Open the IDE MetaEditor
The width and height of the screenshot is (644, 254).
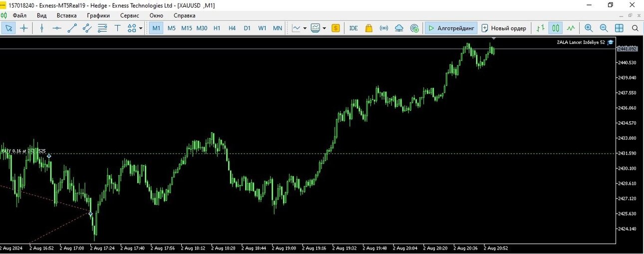point(353,28)
